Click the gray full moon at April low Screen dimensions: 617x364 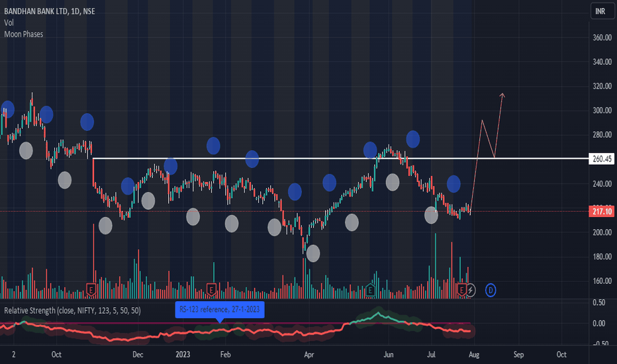(x=313, y=253)
